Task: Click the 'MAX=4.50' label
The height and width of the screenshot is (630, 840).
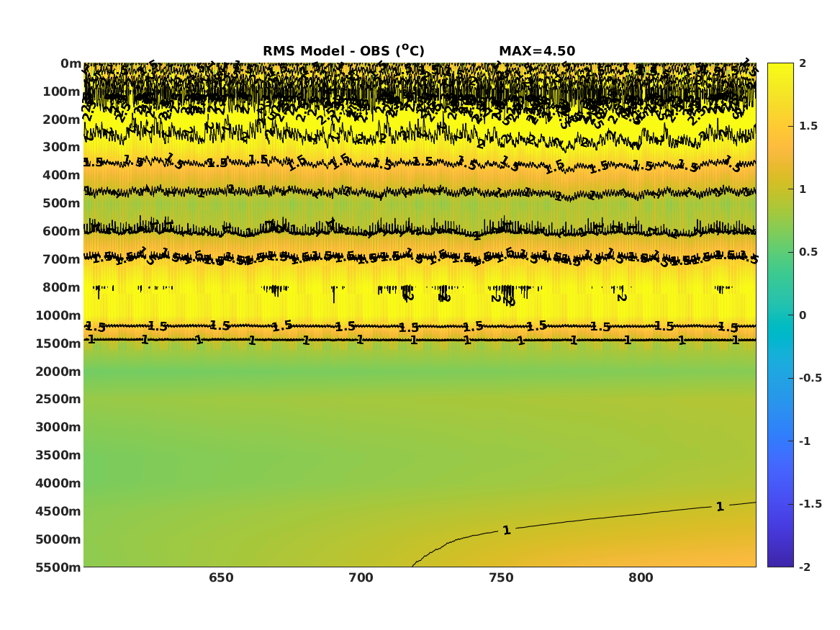Action: coord(537,51)
